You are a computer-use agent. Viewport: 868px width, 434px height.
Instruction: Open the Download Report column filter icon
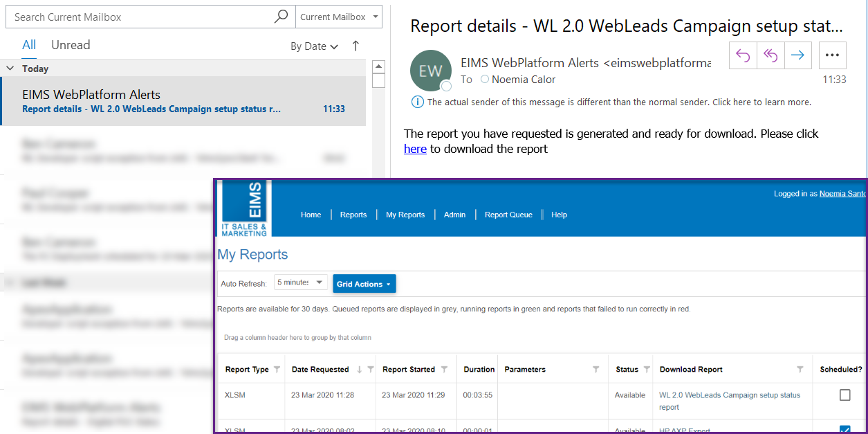800,370
